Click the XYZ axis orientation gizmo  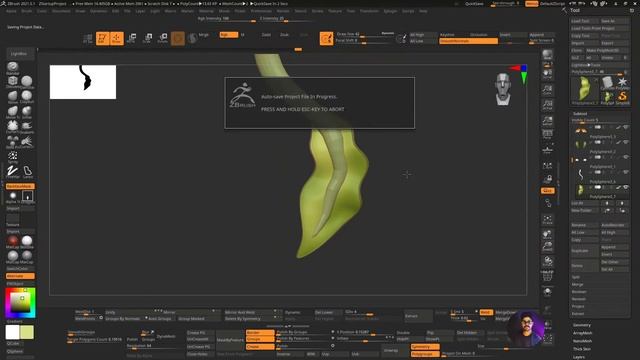(x=520, y=73)
